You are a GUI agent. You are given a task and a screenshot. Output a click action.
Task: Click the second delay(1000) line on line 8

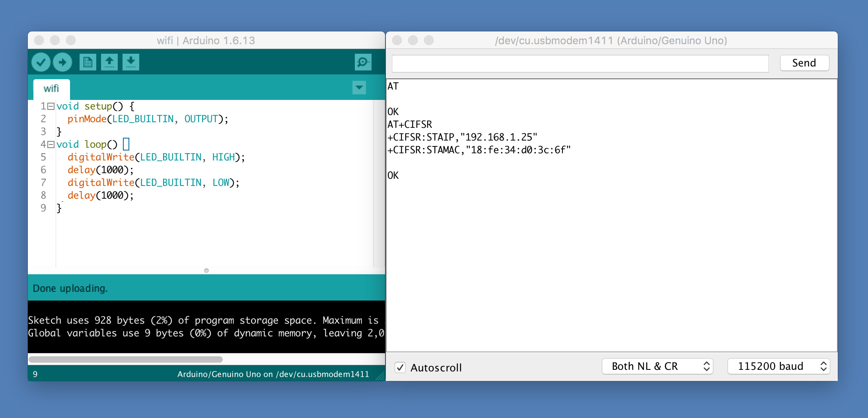[x=100, y=195]
